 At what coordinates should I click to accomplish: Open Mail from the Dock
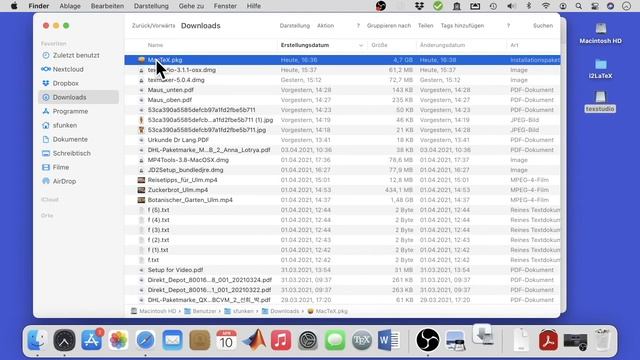point(172,340)
